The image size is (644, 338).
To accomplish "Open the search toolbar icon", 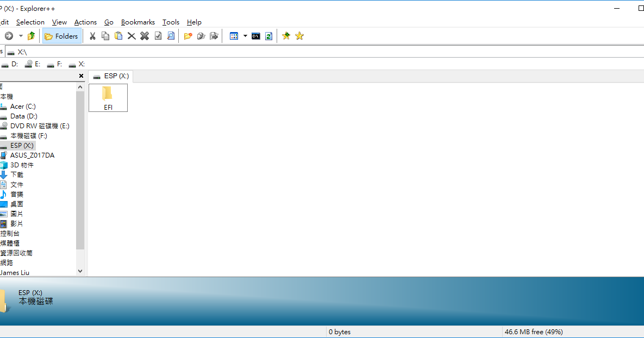I will 171,36.
